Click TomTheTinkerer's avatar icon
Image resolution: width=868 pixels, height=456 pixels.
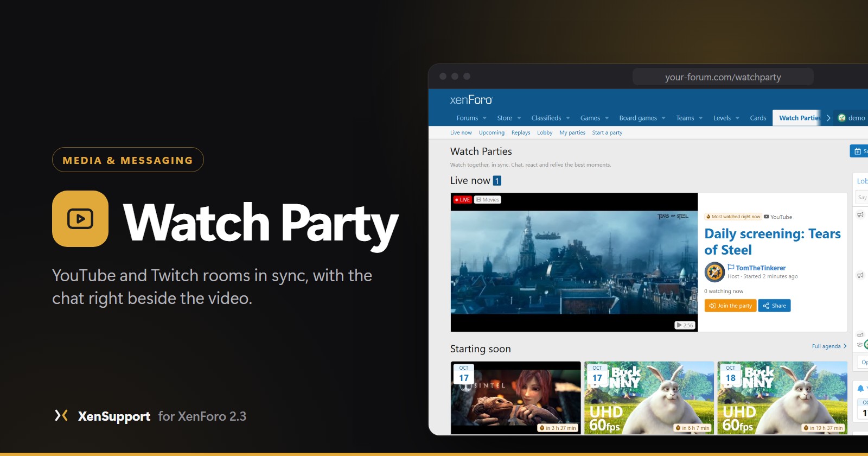[x=714, y=272]
